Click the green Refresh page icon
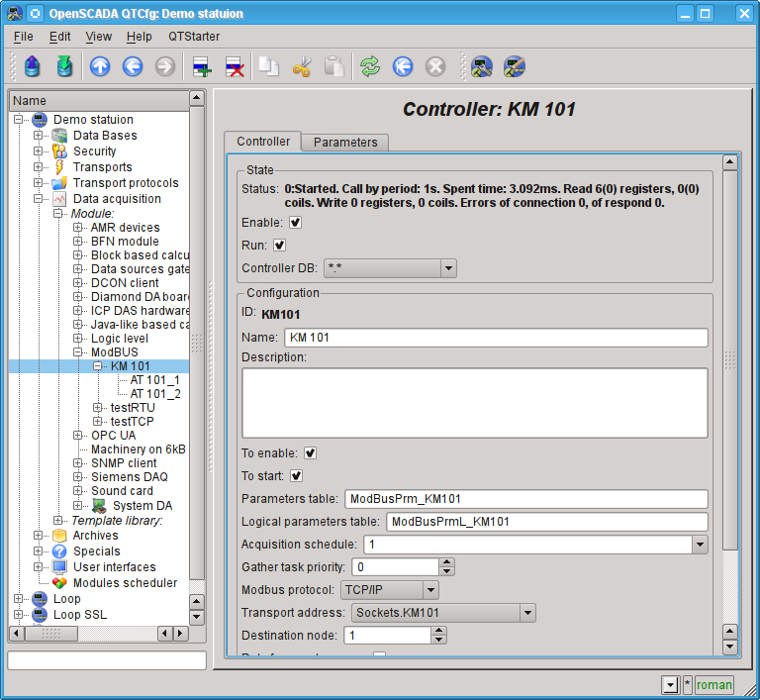 [x=370, y=66]
